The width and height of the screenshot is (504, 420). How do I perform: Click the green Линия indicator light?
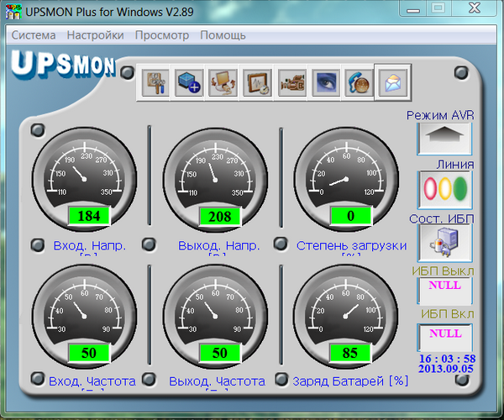(460, 189)
